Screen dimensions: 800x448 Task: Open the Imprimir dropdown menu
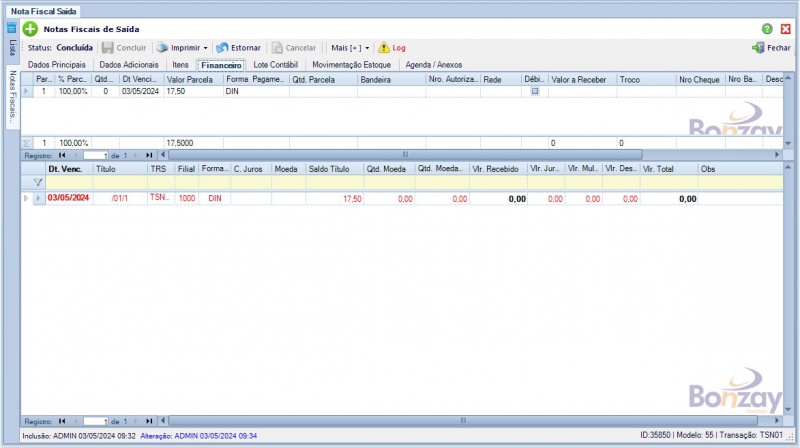pyautogui.click(x=205, y=47)
